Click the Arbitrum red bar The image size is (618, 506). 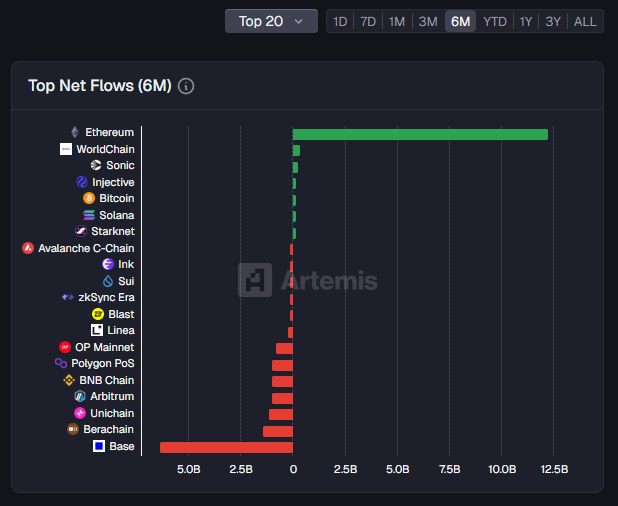click(x=282, y=398)
